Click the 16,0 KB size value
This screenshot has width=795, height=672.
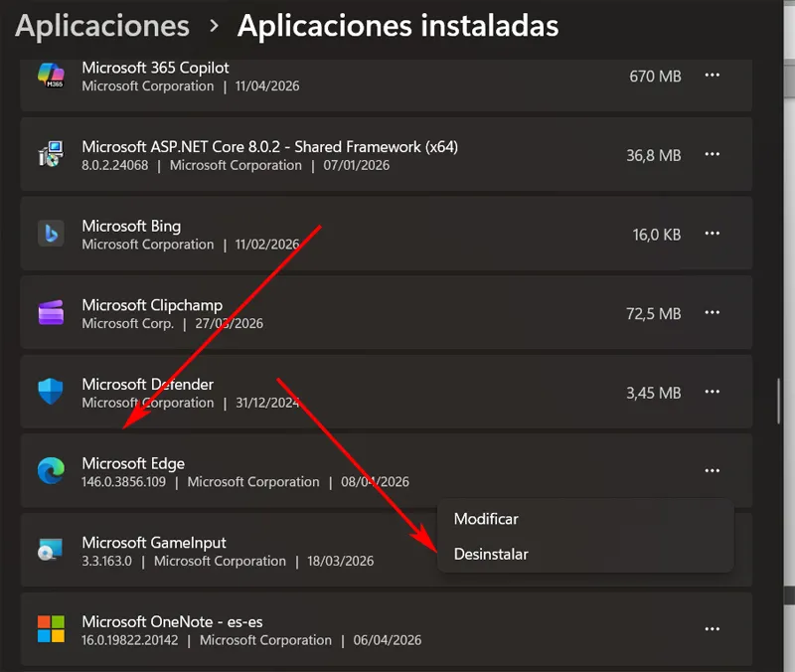pos(657,235)
